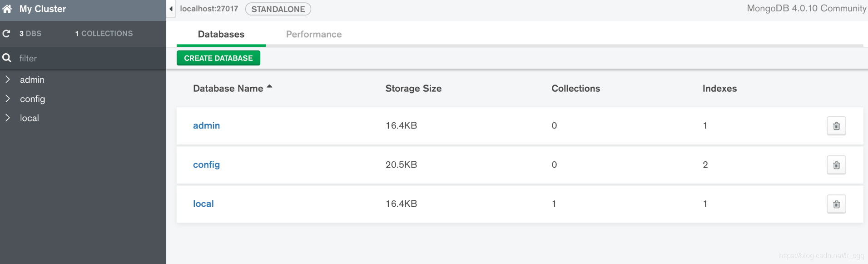The height and width of the screenshot is (264, 868).
Task: Sort table by Storage Size column
Action: tap(413, 89)
